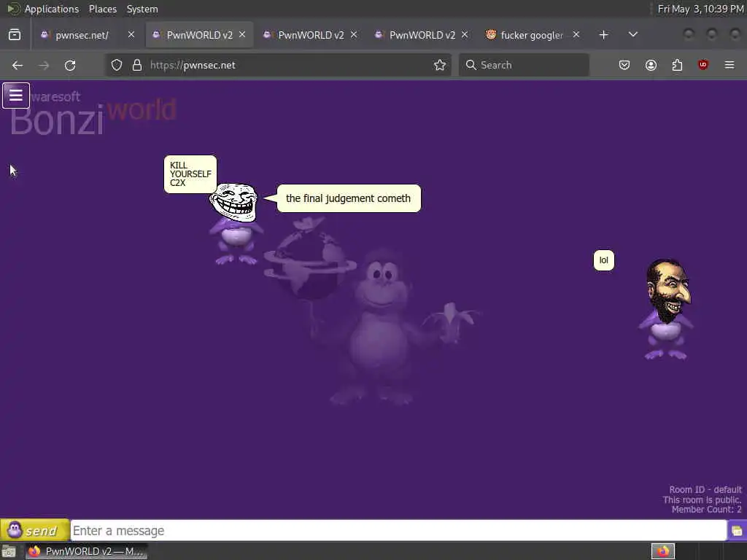Select the active PwnWORLD v2 tab
Screen dimensions: 747x560
199,35
